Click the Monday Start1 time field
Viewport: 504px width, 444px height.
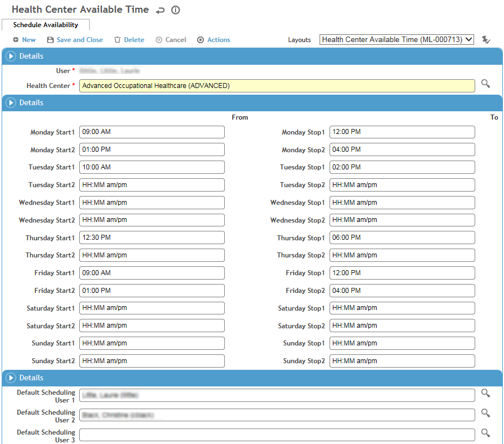(x=152, y=132)
